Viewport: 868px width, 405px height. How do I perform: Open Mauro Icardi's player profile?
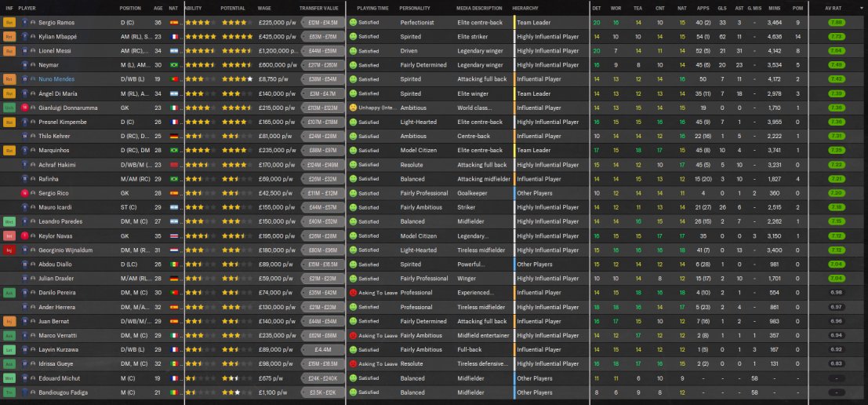(55, 207)
